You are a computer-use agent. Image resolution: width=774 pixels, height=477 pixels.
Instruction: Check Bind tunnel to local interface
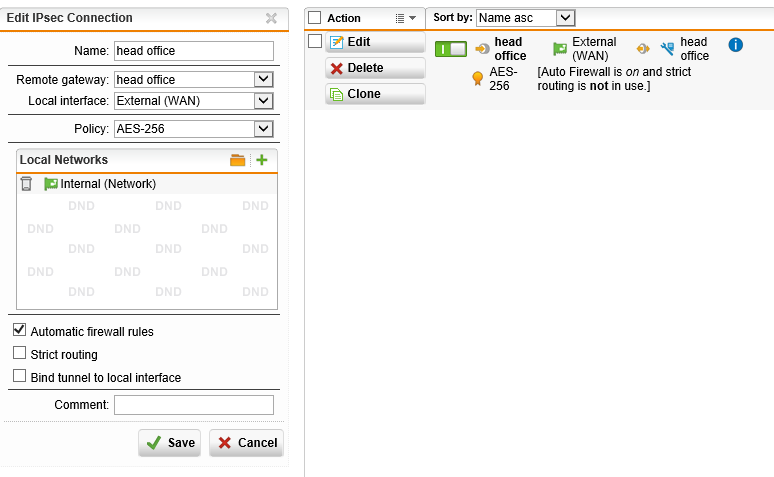point(19,376)
